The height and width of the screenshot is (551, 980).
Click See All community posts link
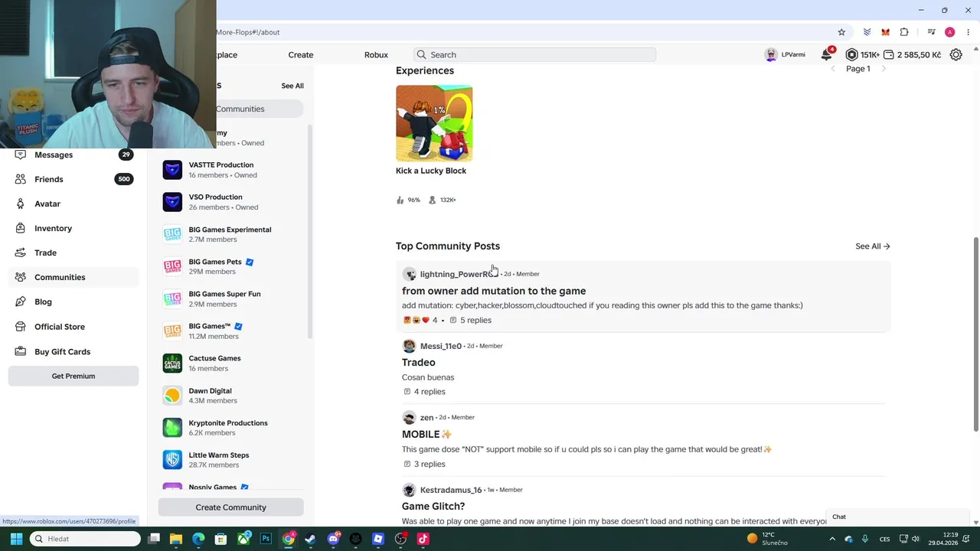[x=873, y=246]
